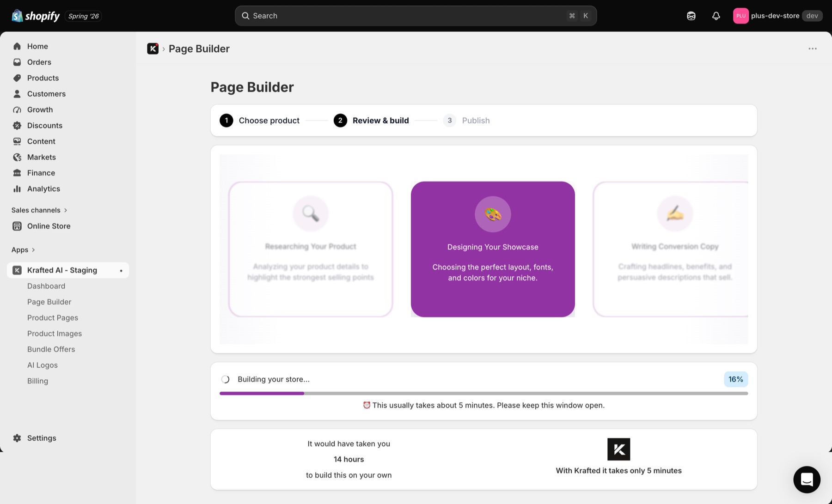Click the 16% progress badge
Image resolution: width=832 pixels, height=504 pixels.
point(736,379)
